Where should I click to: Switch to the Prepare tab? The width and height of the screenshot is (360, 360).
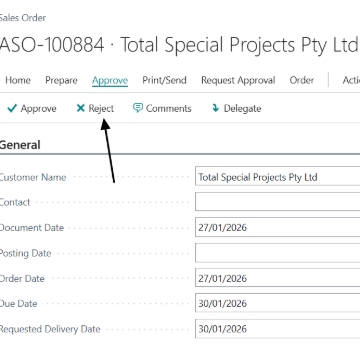coord(61,80)
